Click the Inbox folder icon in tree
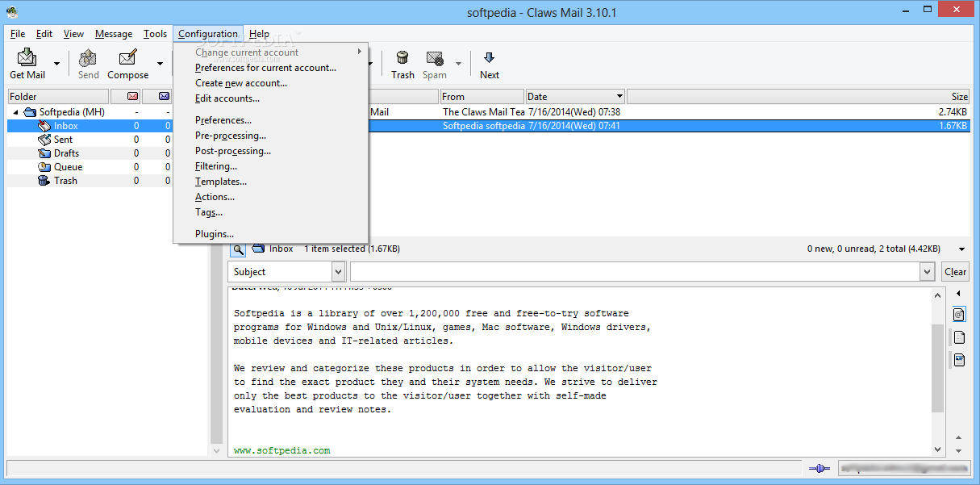 click(44, 126)
